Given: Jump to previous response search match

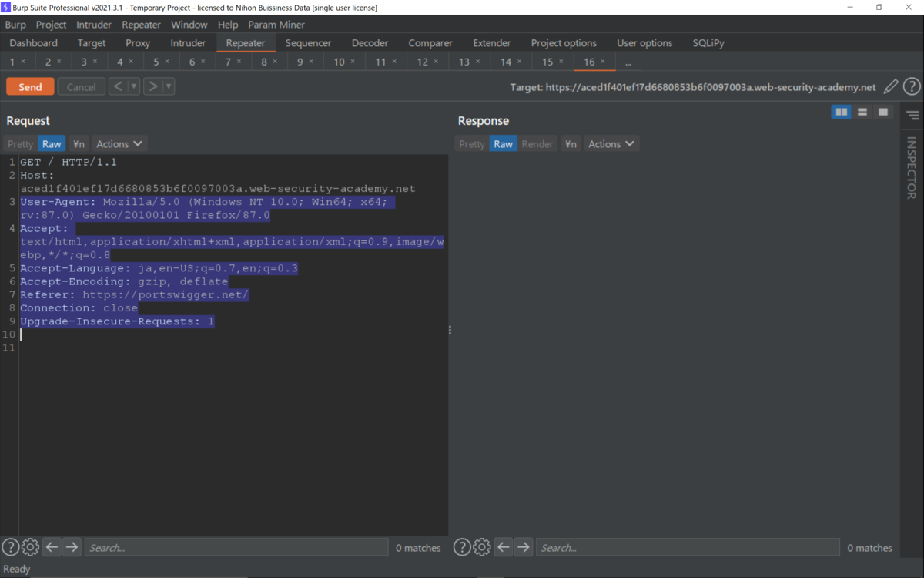Looking at the screenshot, I should pyautogui.click(x=503, y=547).
